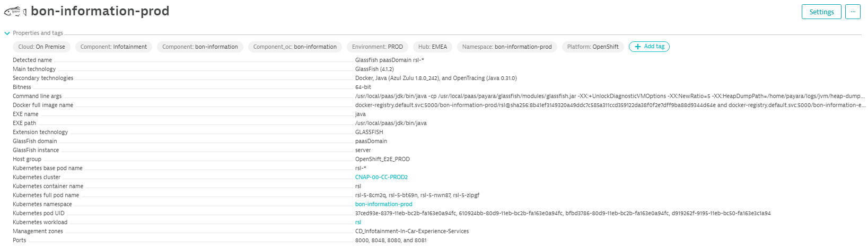Click the Settings button
Viewport: 868px width, 248px height.
[821, 12]
